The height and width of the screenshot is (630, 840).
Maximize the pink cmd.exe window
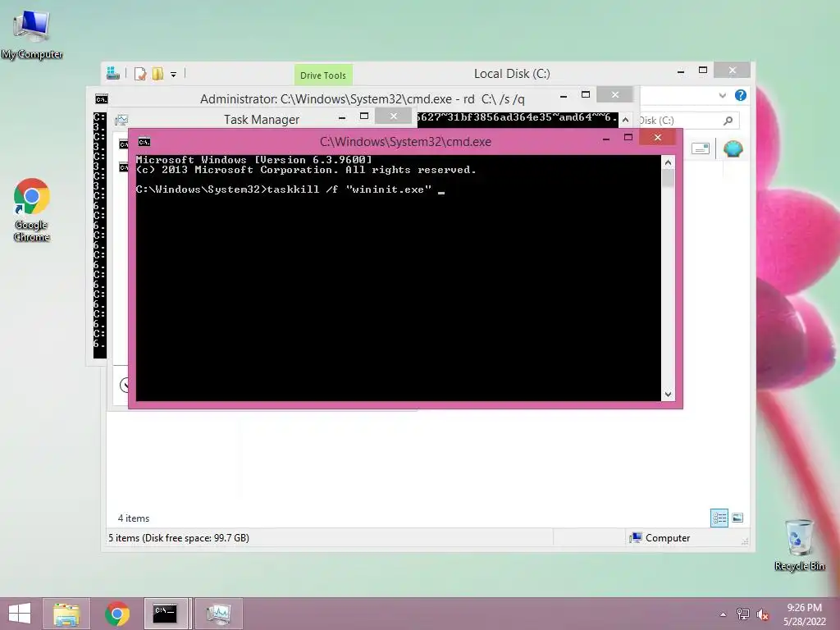click(628, 138)
